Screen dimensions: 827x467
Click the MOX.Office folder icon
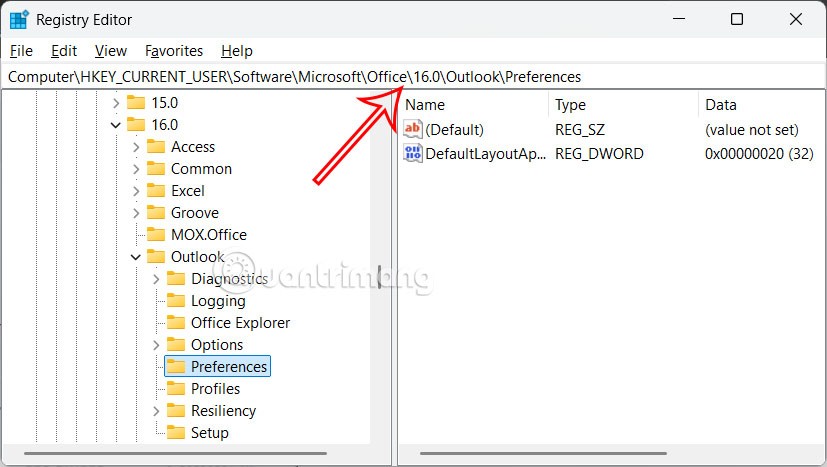click(x=156, y=235)
